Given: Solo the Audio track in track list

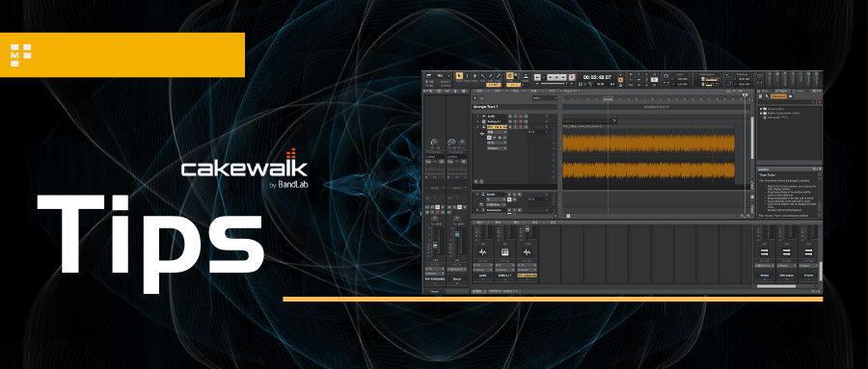Looking at the screenshot, I should point(515,117).
